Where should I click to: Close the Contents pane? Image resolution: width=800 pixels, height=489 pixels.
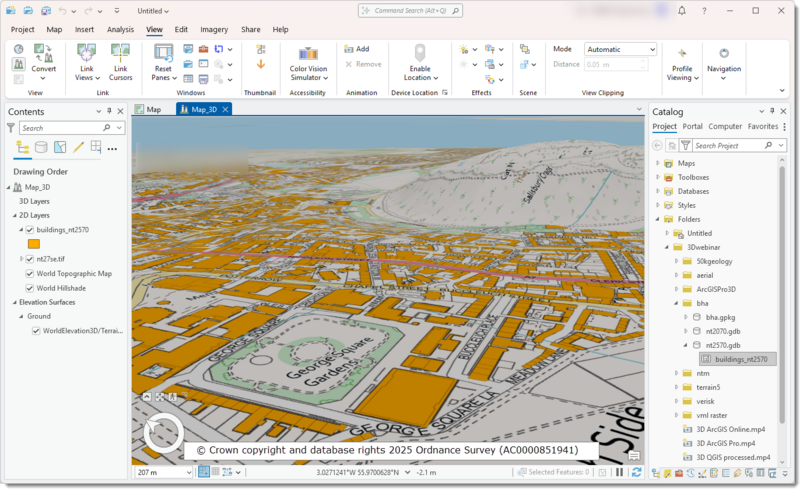[x=120, y=111]
